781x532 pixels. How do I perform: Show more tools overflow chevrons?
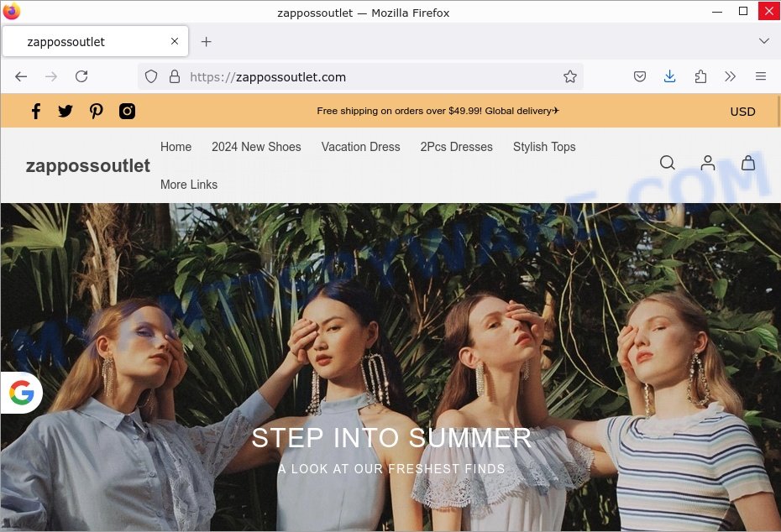point(731,76)
